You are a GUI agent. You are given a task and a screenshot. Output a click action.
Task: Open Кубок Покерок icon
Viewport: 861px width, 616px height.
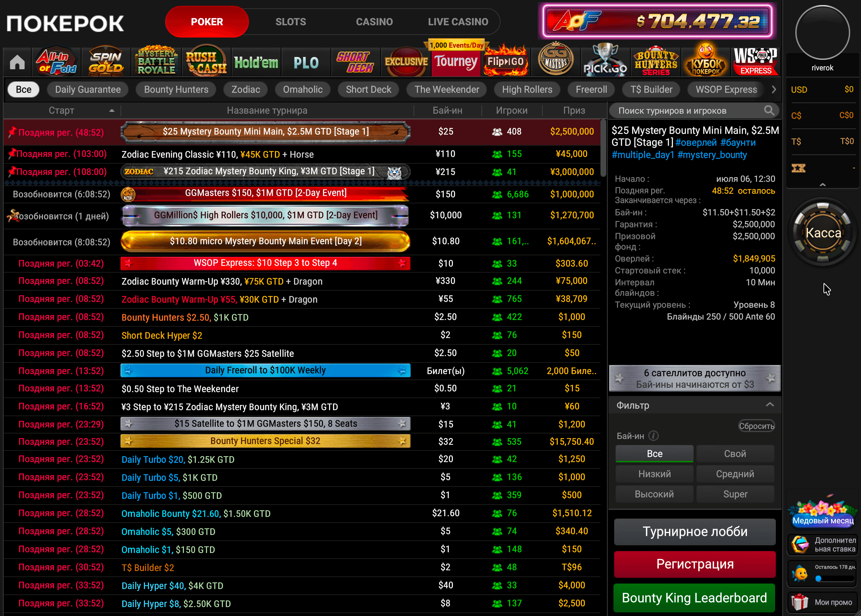(x=705, y=60)
